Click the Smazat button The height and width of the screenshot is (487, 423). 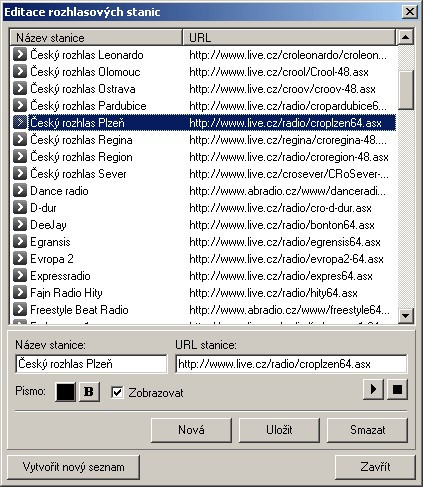[367, 430]
